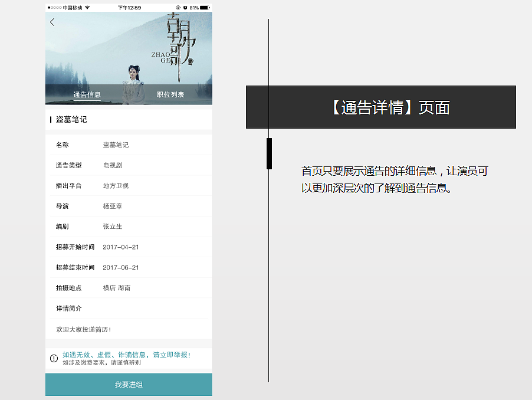Select the director name 杨亚章
This screenshot has height=400, width=532.
click(x=113, y=206)
